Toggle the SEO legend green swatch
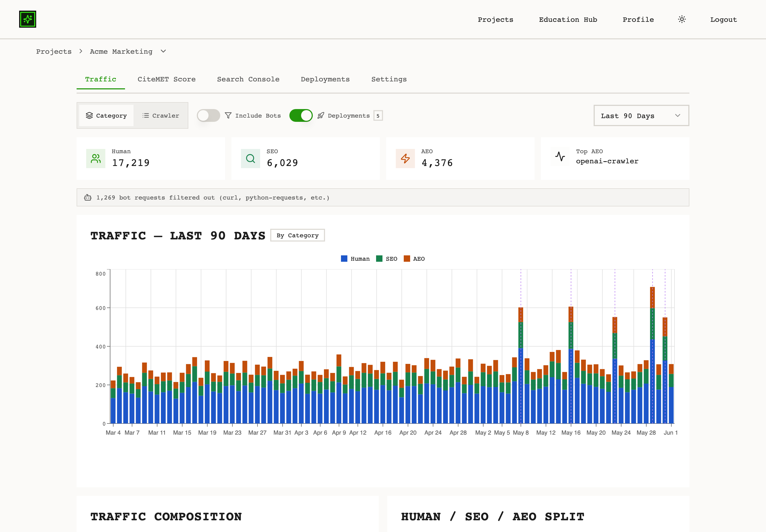This screenshot has width=766, height=532. pyautogui.click(x=379, y=258)
